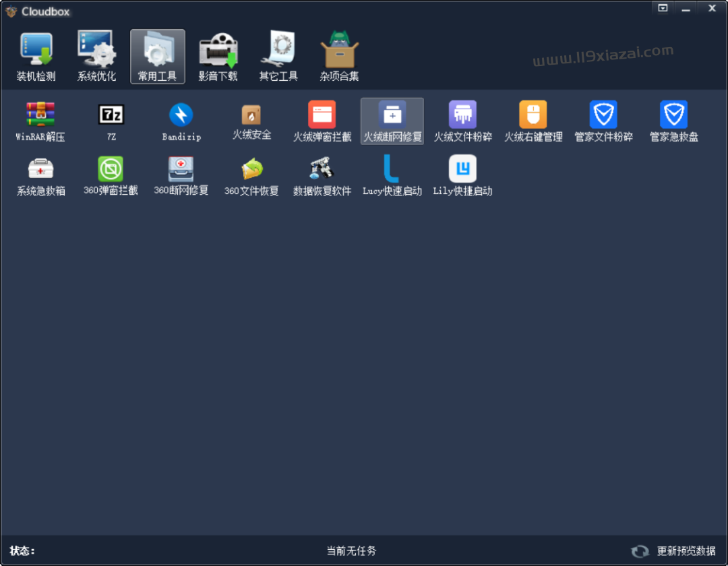
Task: Open Lily快捷启动
Action: click(x=463, y=175)
